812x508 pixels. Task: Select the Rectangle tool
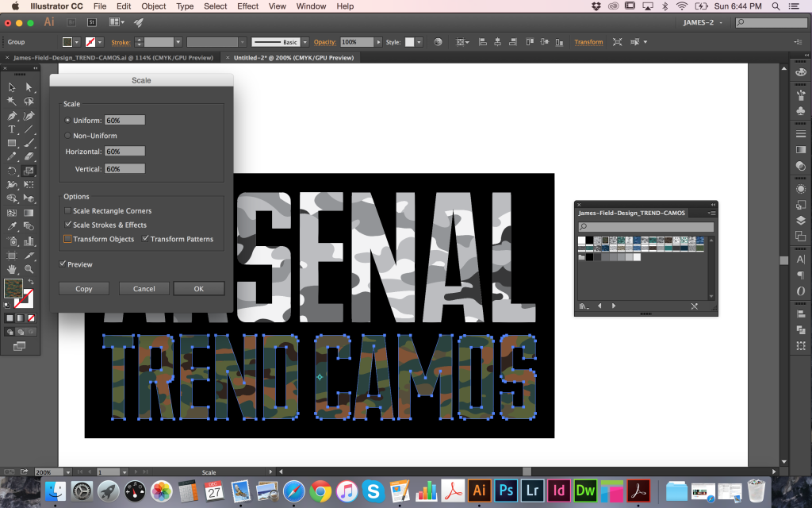pos(12,143)
